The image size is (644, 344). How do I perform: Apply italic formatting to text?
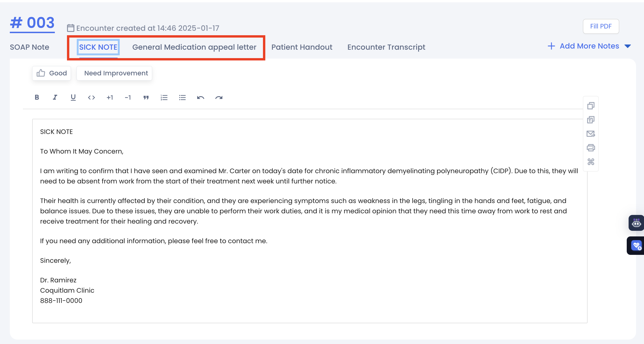click(55, 98)
